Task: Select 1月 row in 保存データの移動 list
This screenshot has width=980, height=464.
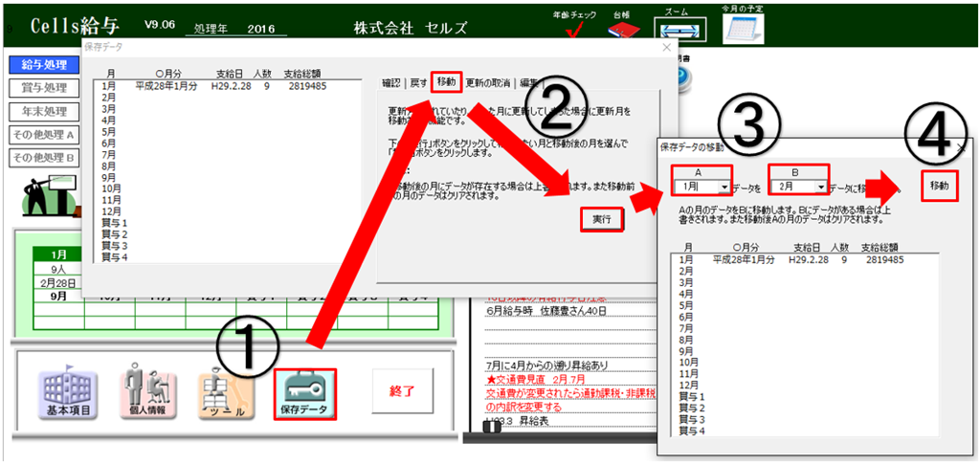Action: coord(804,259)
